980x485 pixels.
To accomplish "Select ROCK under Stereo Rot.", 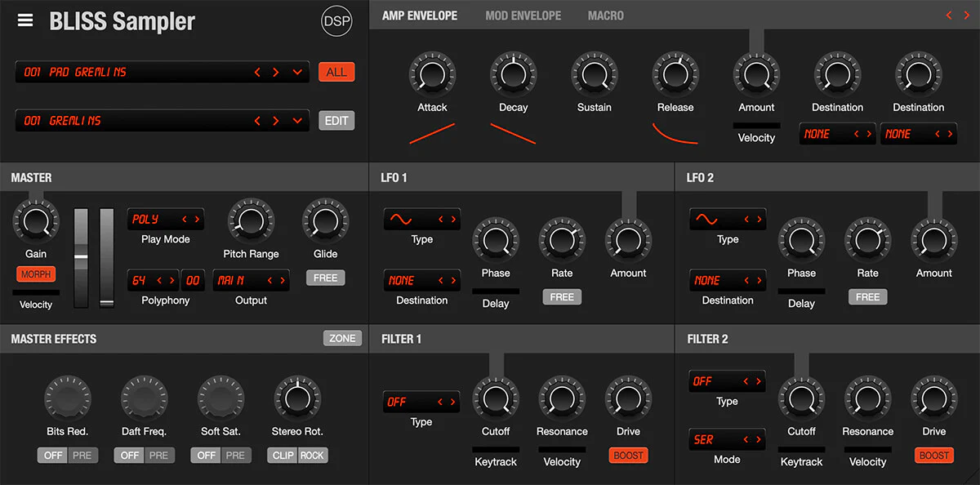I will tap(313, 456).
